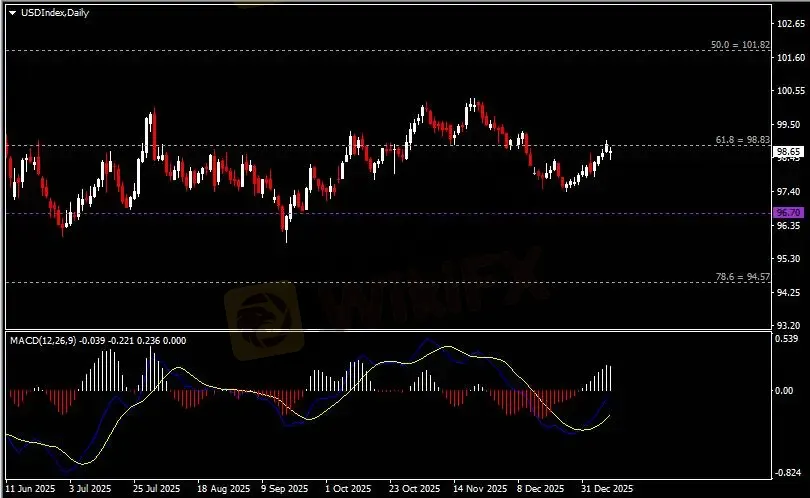The width and height of the screenshot is (810, 498).
Task: Open the chart menu triangle beside USDIndex
Action: pos(12,11)
